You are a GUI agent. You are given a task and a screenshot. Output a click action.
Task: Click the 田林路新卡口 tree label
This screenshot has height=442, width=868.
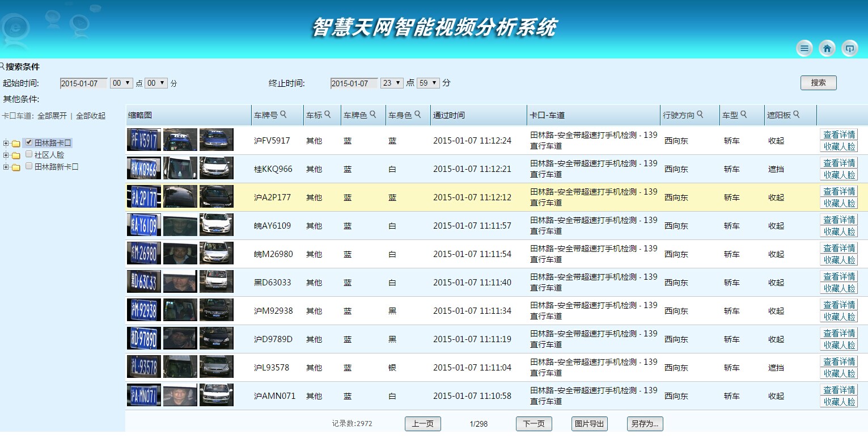point(57,167)
